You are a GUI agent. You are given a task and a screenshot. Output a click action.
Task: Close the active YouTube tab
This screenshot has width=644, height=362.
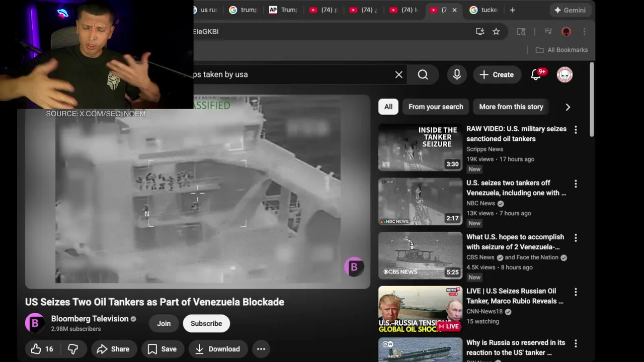454,10
